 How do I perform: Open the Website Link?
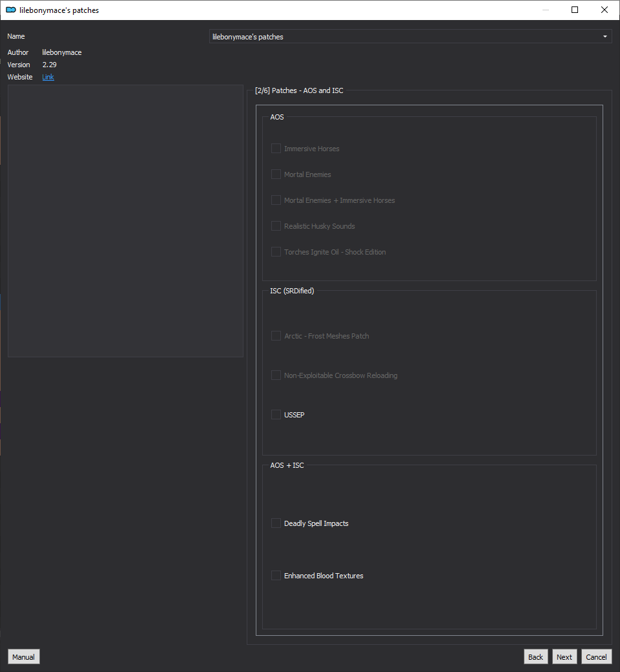tap(48, 77)
